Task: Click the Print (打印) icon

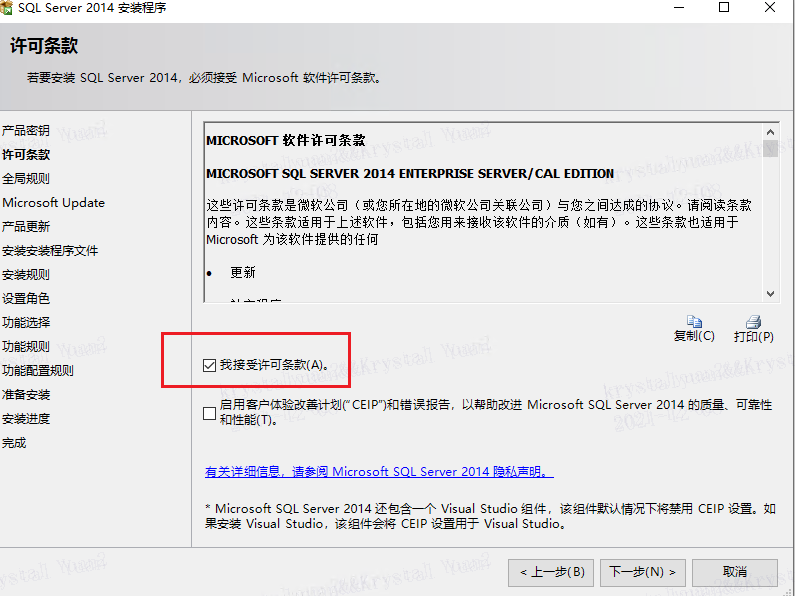Action: (753, 321)
